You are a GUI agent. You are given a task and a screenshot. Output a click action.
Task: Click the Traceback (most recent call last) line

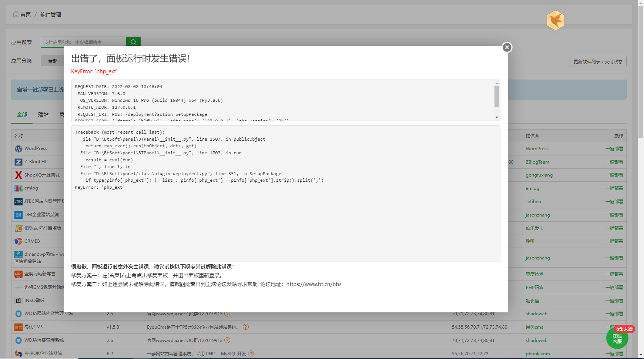pyautogui.click(x=120, y=132)
